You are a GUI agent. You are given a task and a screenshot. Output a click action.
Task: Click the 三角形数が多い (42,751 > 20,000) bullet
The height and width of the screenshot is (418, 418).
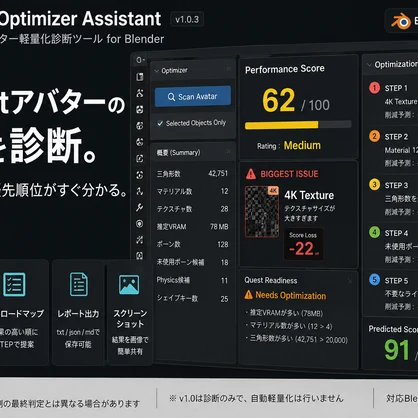(297, 339)
